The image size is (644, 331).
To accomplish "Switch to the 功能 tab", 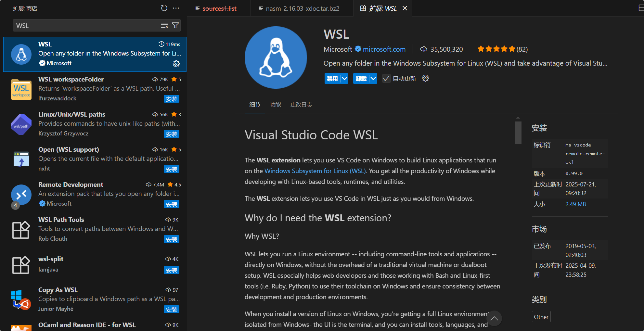I will 276,104.
